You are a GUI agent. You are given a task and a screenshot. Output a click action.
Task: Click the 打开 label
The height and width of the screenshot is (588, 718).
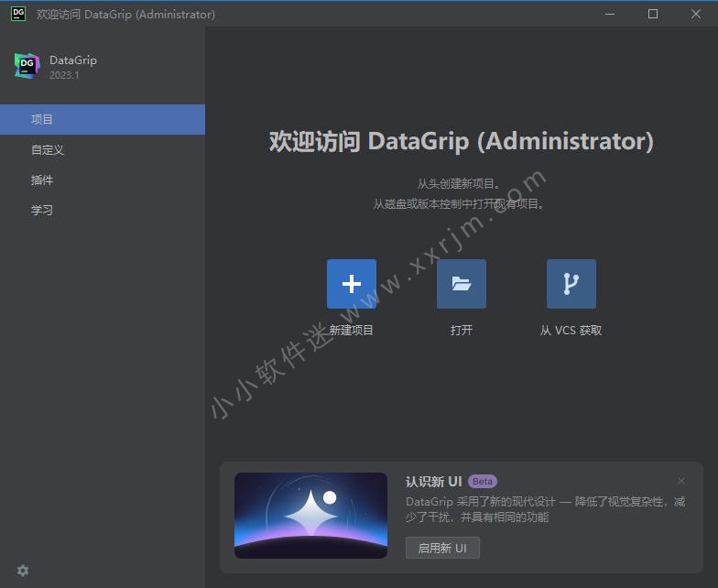pyautogui.click(x=462, y=330)
